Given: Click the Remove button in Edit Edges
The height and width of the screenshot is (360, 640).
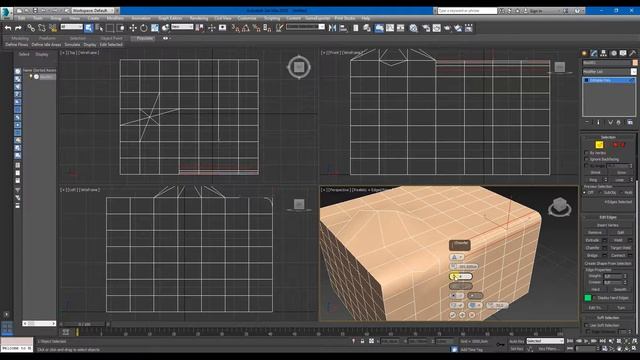Looking at the screenshot, I should pyautogui.click(x=595, y=232).
